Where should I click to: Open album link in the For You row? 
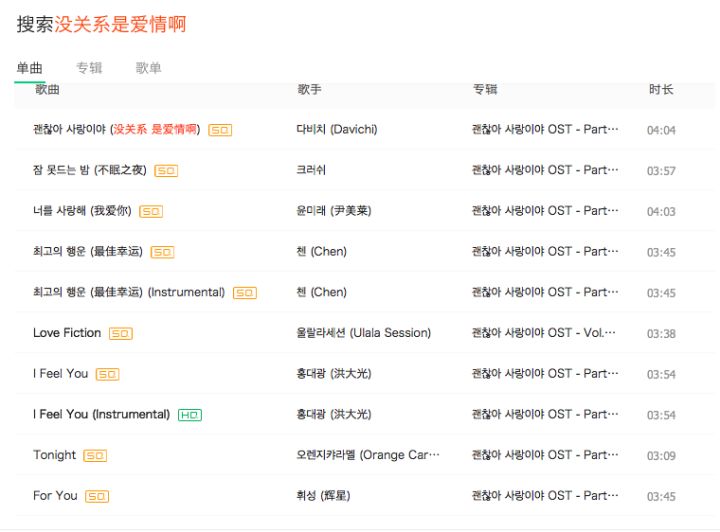pyautogui.click(x=545, y=496)
